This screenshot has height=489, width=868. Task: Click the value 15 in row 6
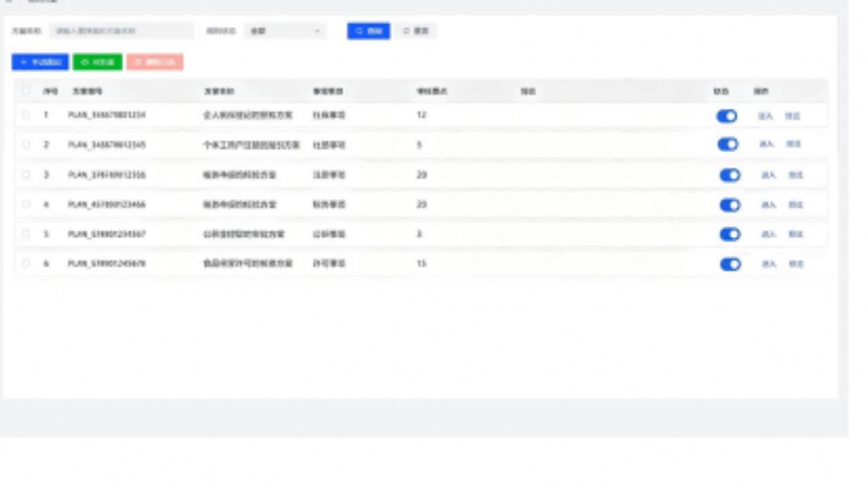[x=421, y=263]
